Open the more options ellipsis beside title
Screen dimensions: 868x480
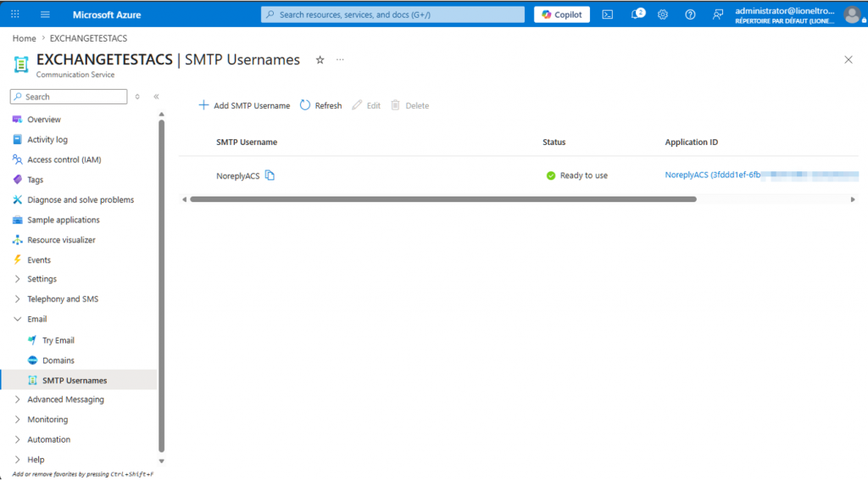(x=340, y=60)
